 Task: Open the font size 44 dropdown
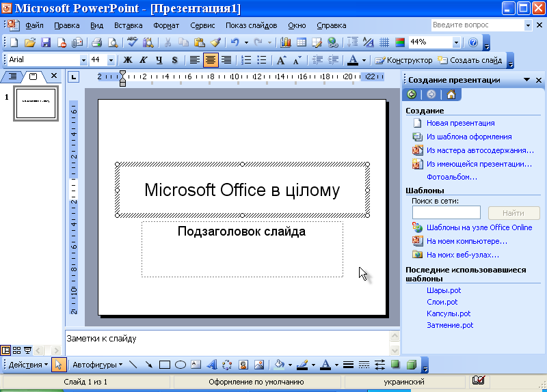coord(111,60)
